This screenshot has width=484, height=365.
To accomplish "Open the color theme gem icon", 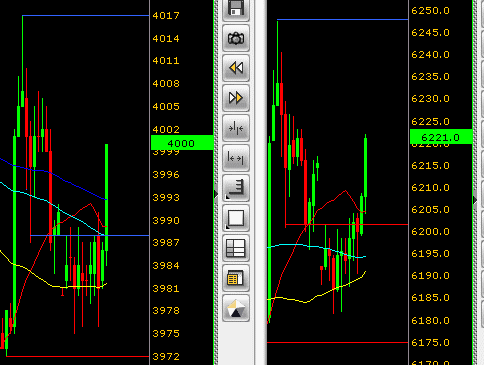I will pos(236,308).
